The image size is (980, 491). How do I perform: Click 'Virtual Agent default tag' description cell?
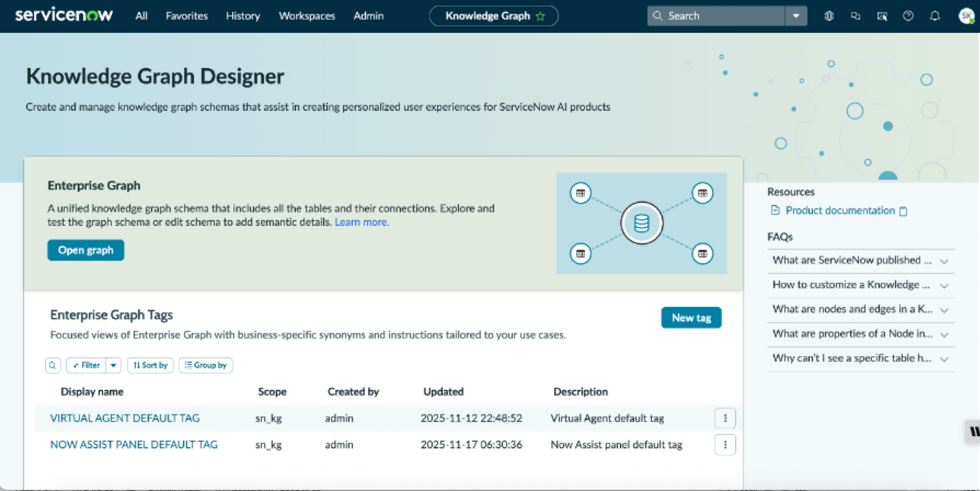click(607, 418)
